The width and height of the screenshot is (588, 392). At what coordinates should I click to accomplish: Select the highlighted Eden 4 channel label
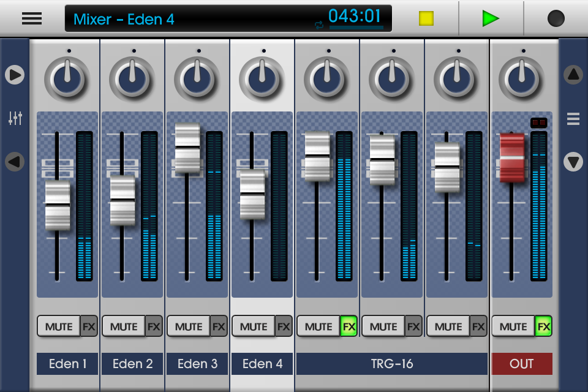pos(262,363)
